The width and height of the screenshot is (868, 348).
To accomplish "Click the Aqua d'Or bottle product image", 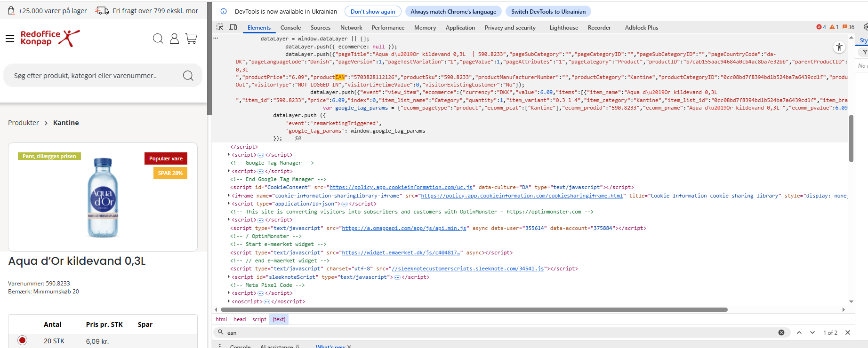I will click(103, 198).
